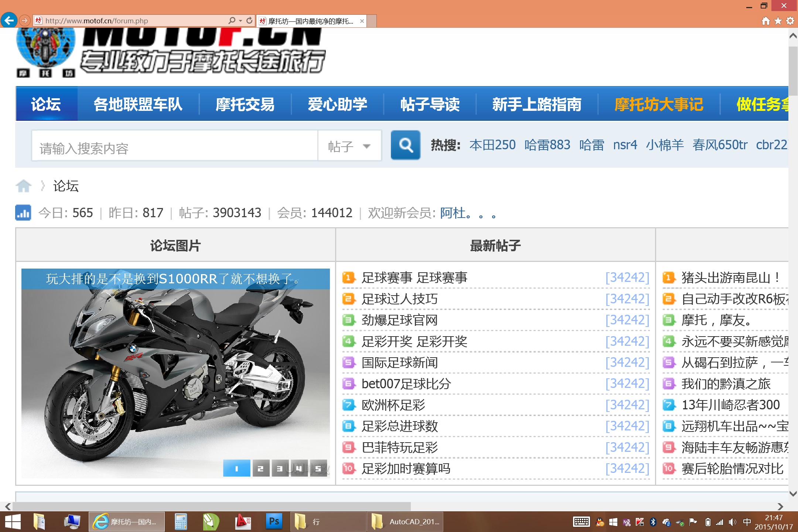The width and height of the screenshot is (798, 532).
Task: Click the forum statistics bar-chart icon
Action: point(23,213)
